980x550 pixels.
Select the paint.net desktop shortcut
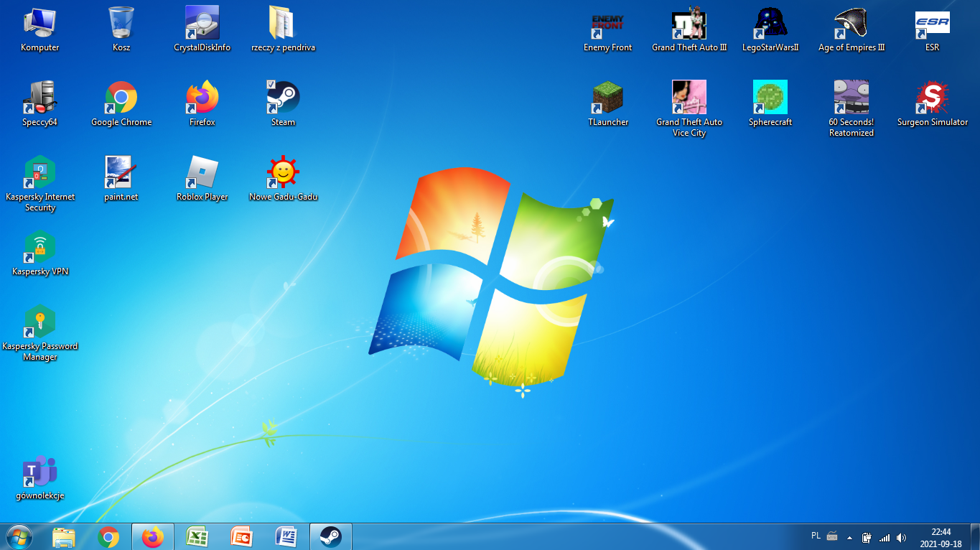point(121,179)
